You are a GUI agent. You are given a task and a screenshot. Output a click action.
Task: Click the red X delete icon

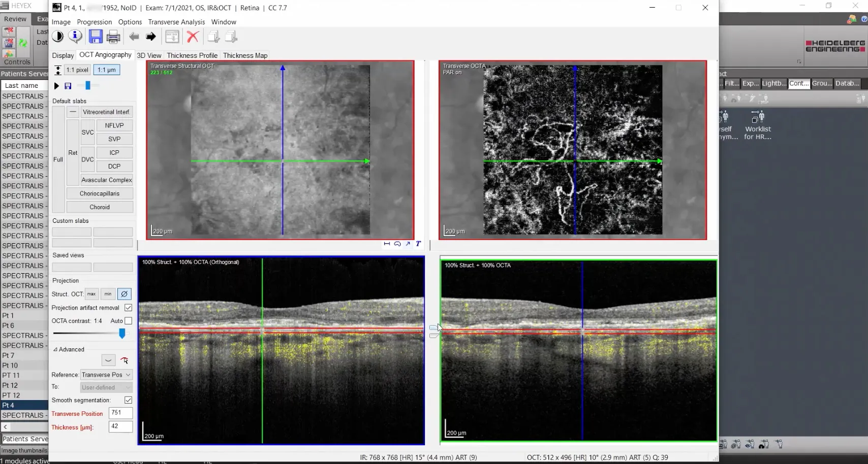(x=193, y=37)
